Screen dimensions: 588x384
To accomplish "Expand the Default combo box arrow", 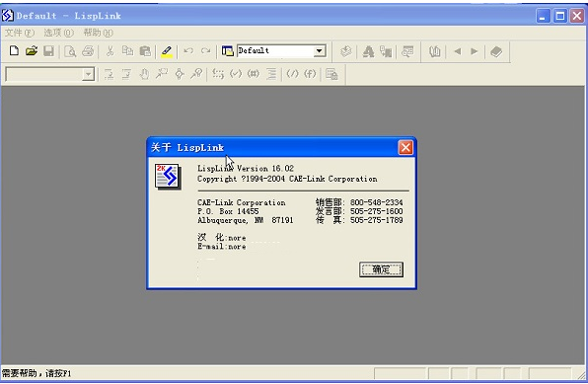I will point(319,50).
